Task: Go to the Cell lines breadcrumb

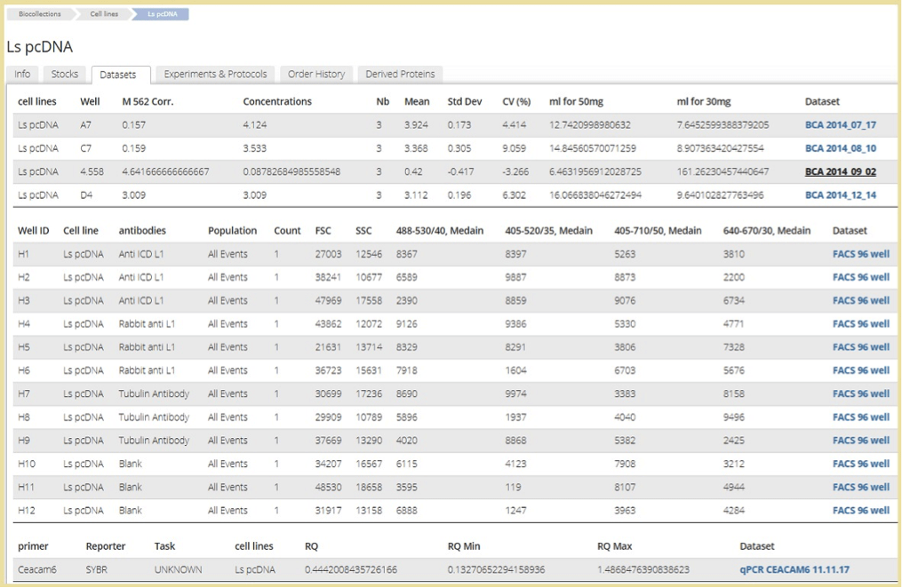Action: (104, 14)
